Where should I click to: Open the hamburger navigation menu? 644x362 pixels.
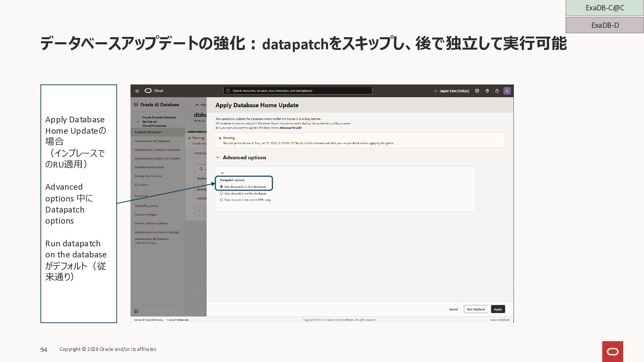tap(137, 91)
